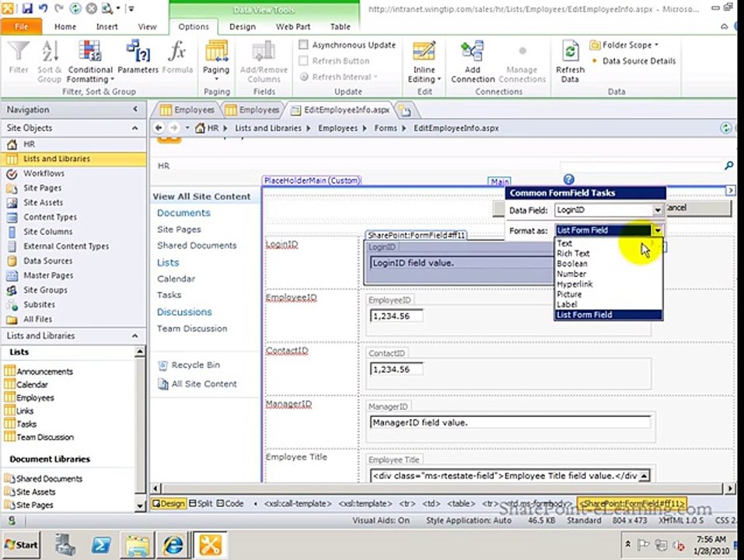Click All Site Content link
Image resolution: width=744 pixels, height=560 pixels.
204,384
